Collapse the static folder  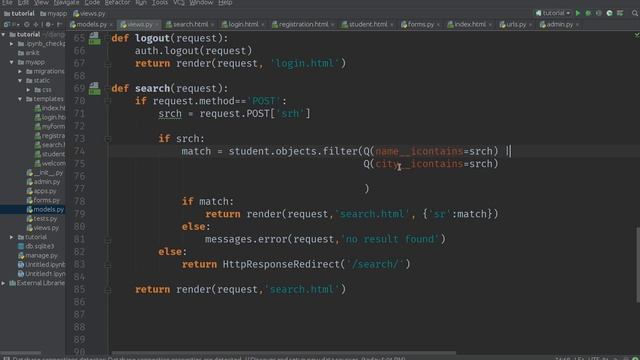[x=20, y=80]
